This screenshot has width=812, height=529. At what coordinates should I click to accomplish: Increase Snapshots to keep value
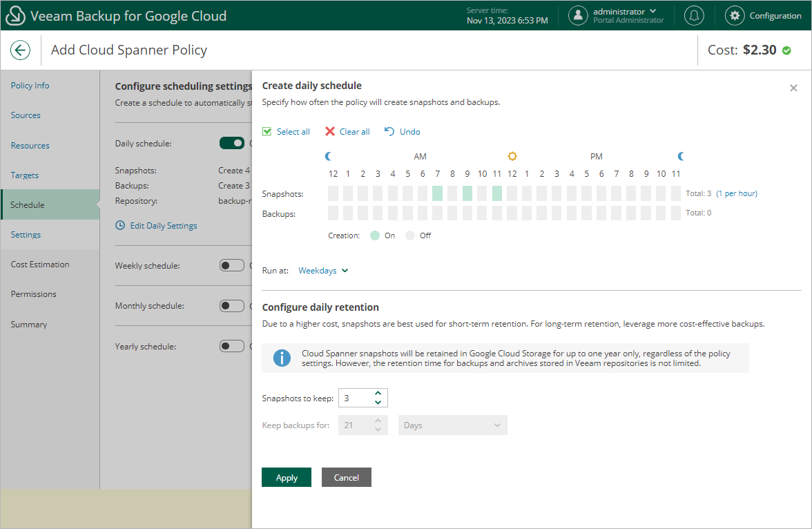pyautogui.click(x=378, y=393)
